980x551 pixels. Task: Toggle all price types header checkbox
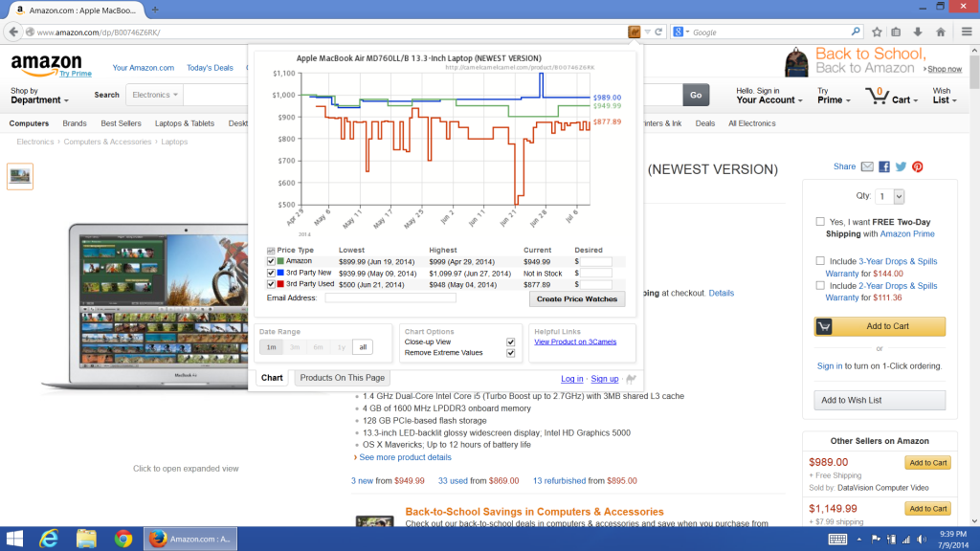pos(271,251)
